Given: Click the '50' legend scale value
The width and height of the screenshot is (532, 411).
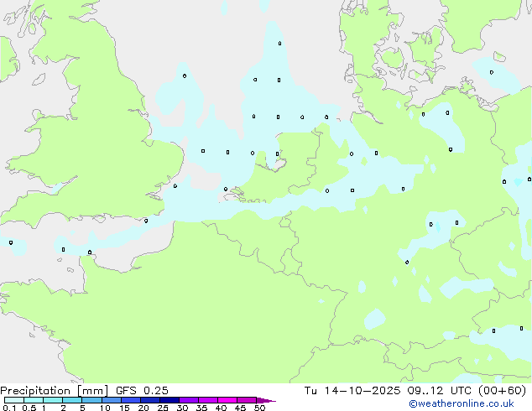Looking at the screenshot, I should click(x=259, y=408).
